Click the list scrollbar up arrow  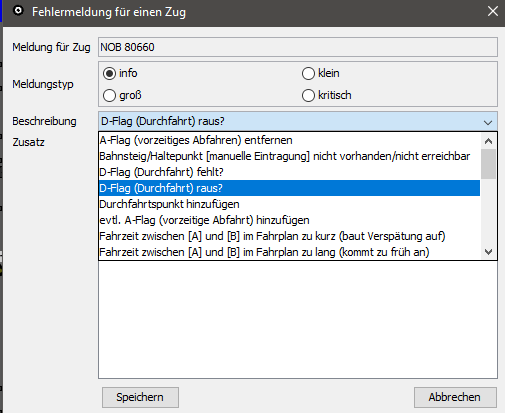pyautogui.click(x=488, y=141)
